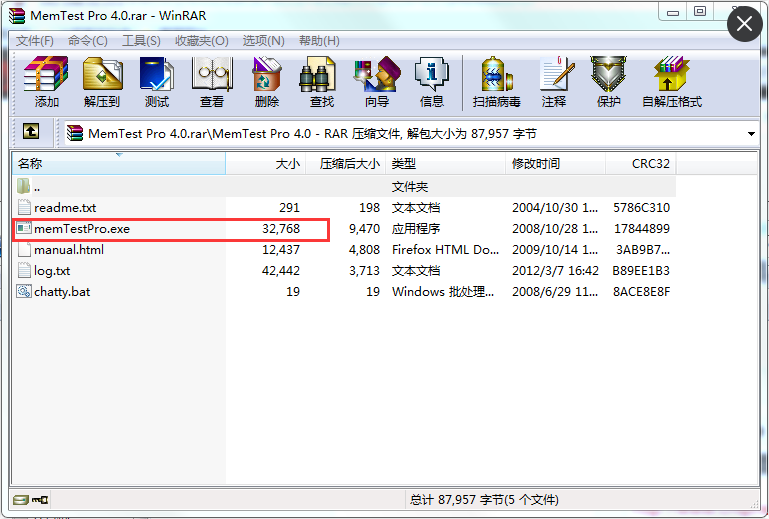Viewport: 769px width, 519px height.
Task: Click the WinRAR title bar app icon
Action: tap(17, 16)
